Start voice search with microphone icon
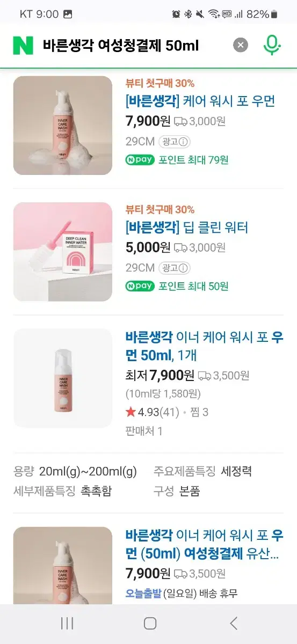Image resolution: width=297 pixels, height=644 pixels. point(272,46)
